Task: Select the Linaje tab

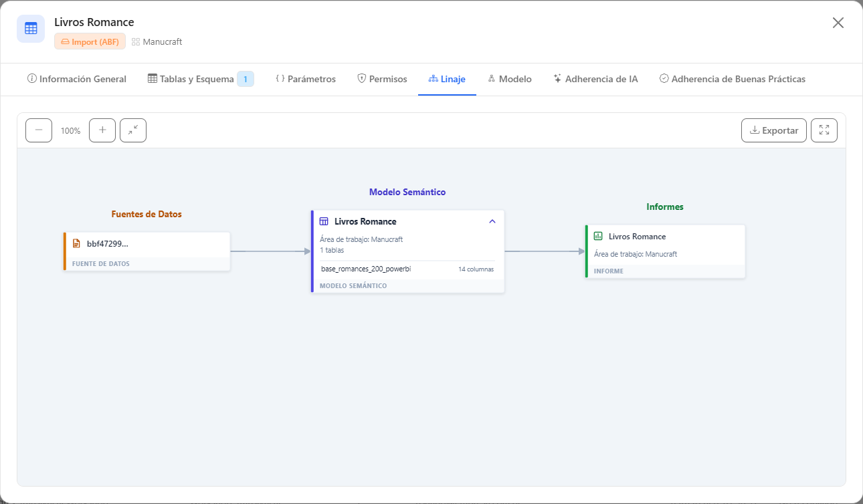Action: [x=447, y=79]
